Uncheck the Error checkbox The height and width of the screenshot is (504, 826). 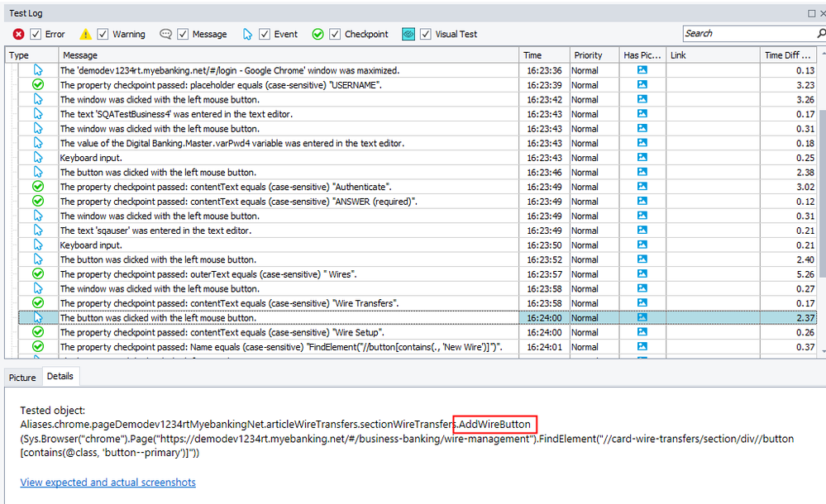point(36,34)
